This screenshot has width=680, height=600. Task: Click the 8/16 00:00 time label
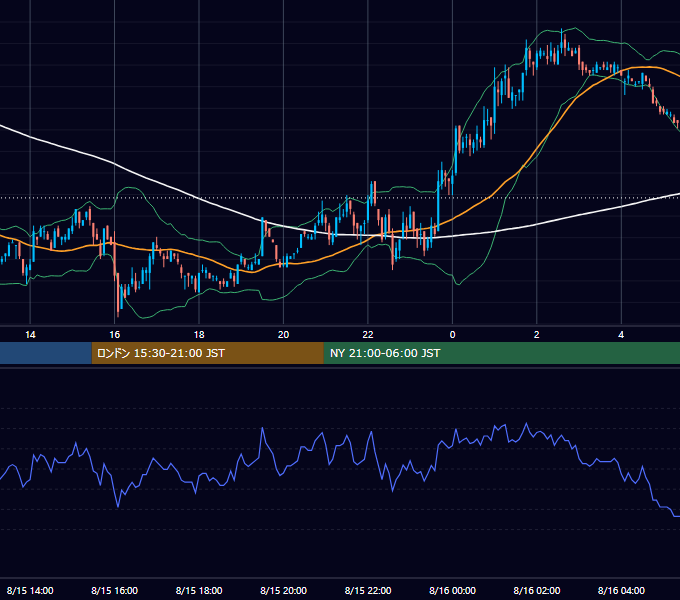pos(452,590)
